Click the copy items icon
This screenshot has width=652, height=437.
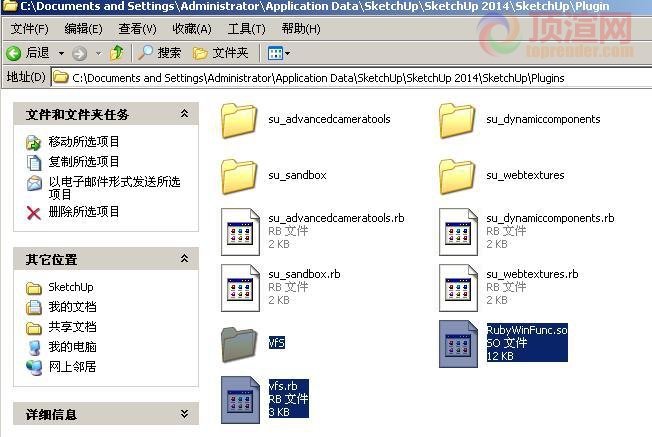pyautogui.click(x=34, y=163)
